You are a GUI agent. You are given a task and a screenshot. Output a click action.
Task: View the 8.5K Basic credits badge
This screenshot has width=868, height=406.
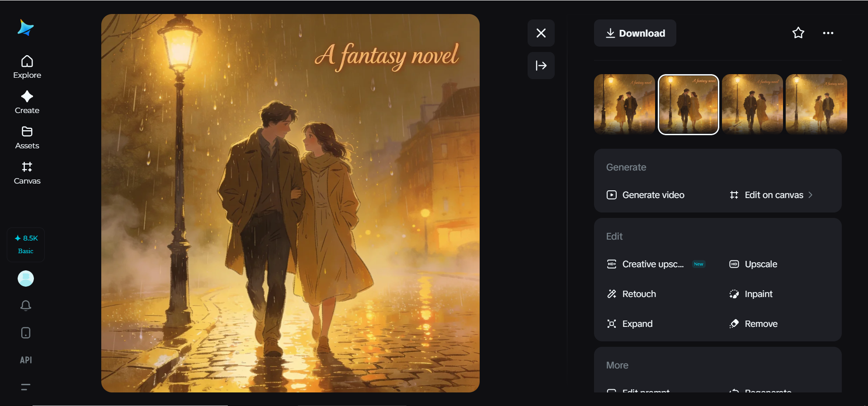(x=26, y=244)
